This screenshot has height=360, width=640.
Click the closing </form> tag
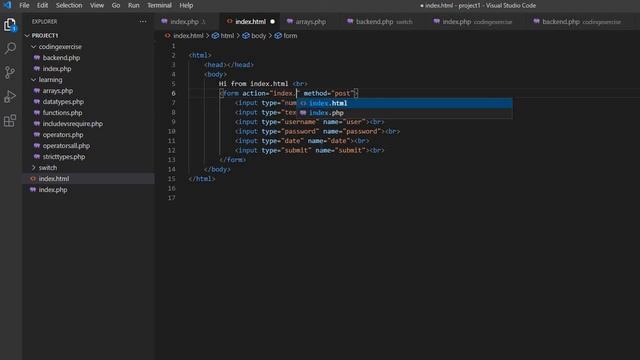232,160
